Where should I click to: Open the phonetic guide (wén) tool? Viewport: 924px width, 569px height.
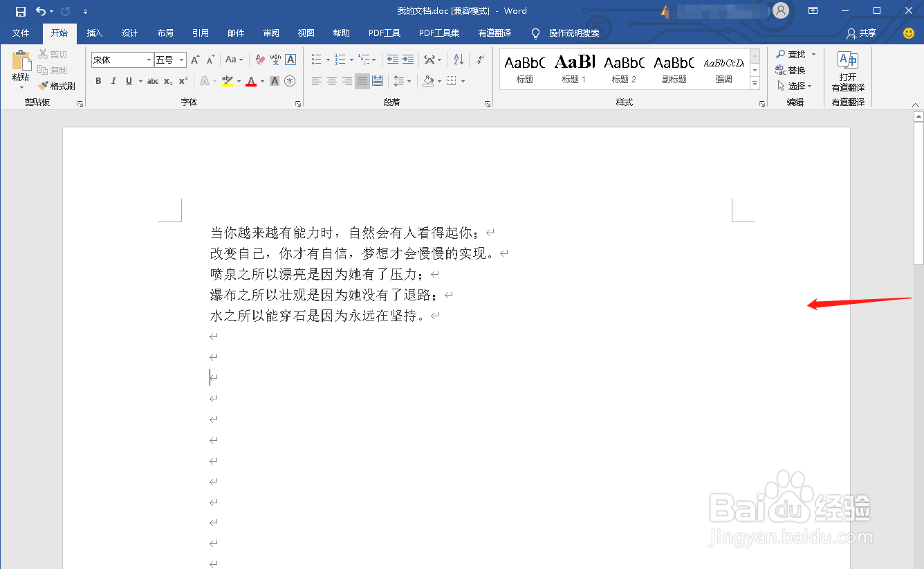point(275,60)
